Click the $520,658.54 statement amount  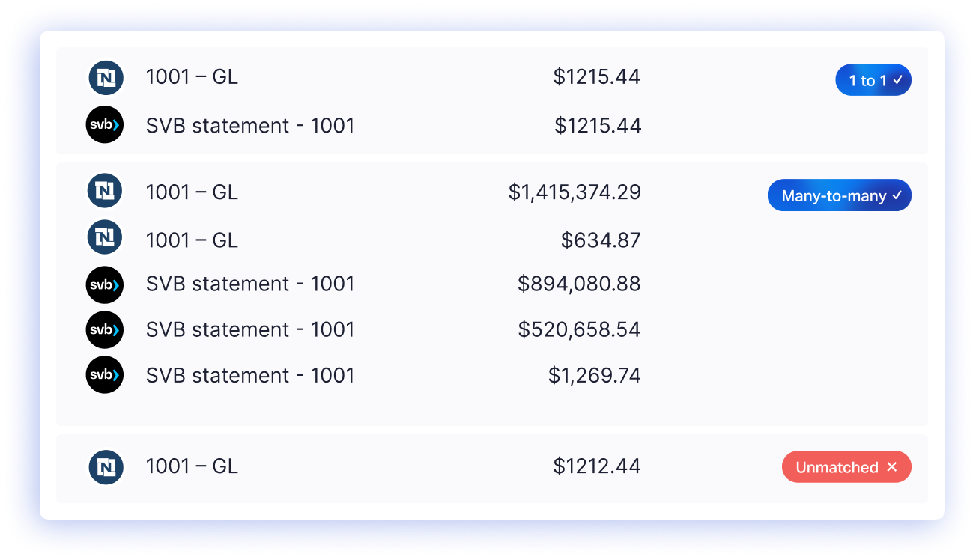tap(579, 329)
